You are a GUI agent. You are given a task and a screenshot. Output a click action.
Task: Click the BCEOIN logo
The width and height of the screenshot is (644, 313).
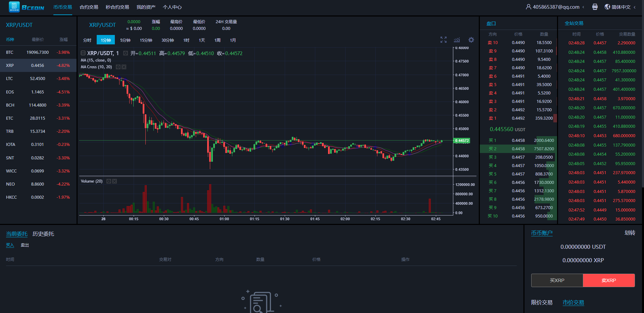26,7
